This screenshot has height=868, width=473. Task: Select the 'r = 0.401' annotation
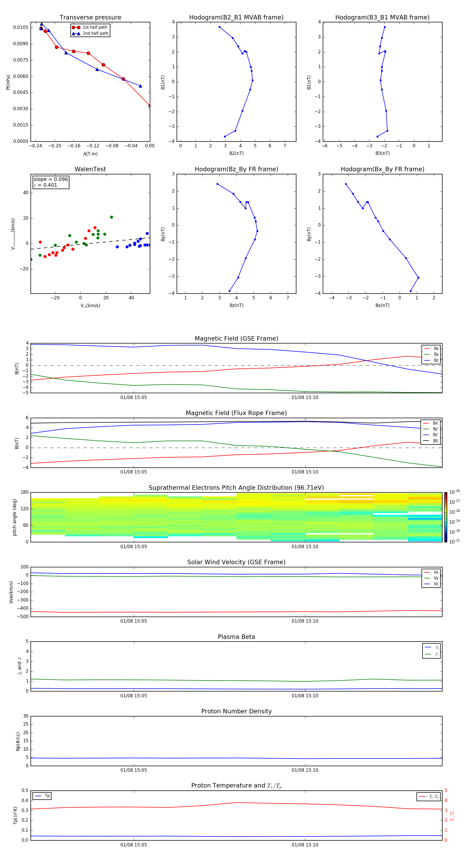45,185
